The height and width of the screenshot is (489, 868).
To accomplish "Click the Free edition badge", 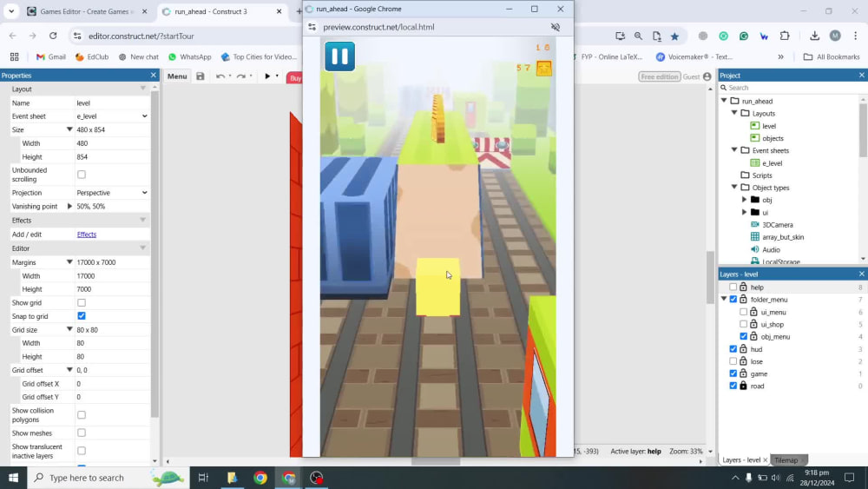I will pyautogui.click(x=659, y=76).
